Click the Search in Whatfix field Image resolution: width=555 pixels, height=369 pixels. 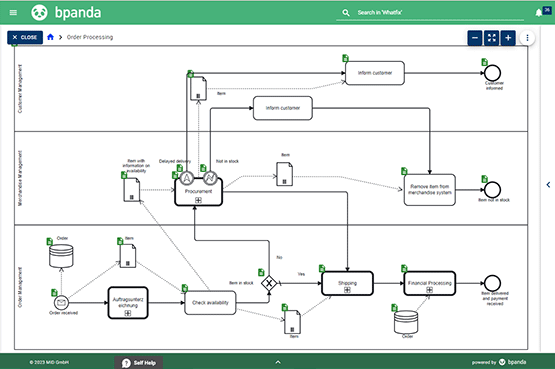pos(430,13)
